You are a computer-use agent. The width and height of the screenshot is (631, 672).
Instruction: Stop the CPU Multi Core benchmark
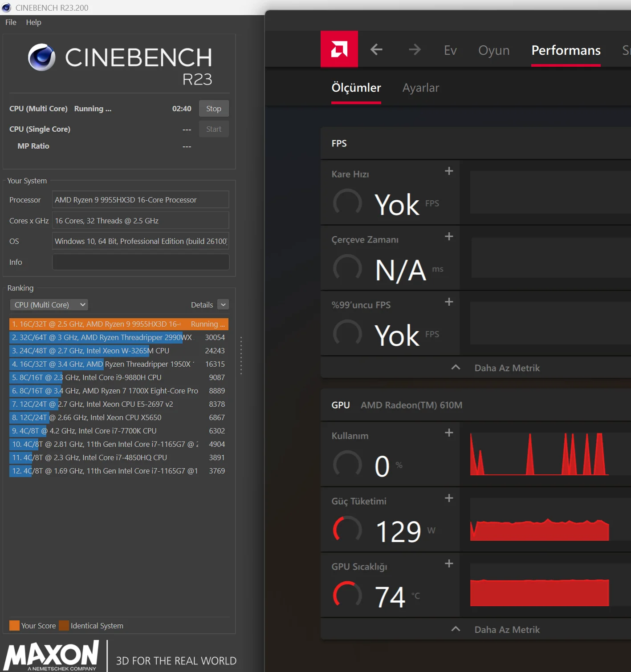214,109
